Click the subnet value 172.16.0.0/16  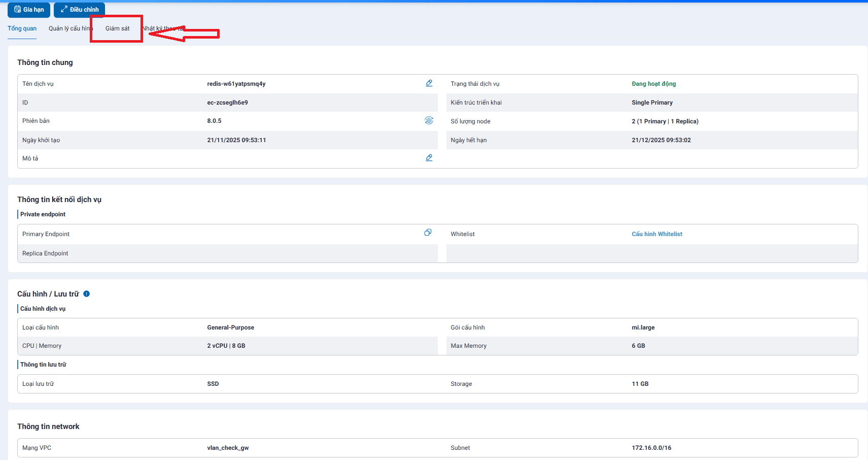coord(651,448)
